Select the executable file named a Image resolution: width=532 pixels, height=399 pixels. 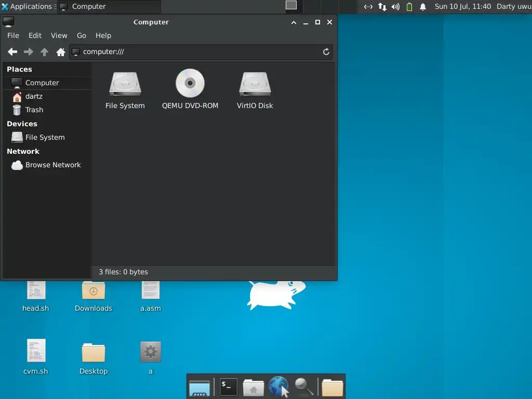151,358
